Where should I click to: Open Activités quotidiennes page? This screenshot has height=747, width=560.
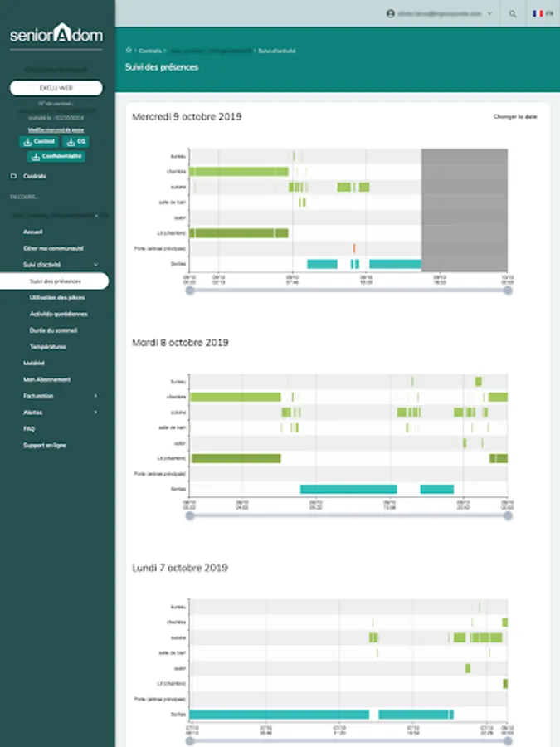(x=59, y=314)
